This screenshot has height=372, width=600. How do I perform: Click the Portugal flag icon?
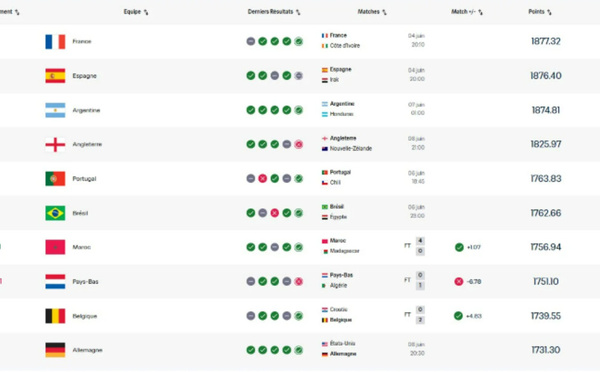[x=55, y=179]
